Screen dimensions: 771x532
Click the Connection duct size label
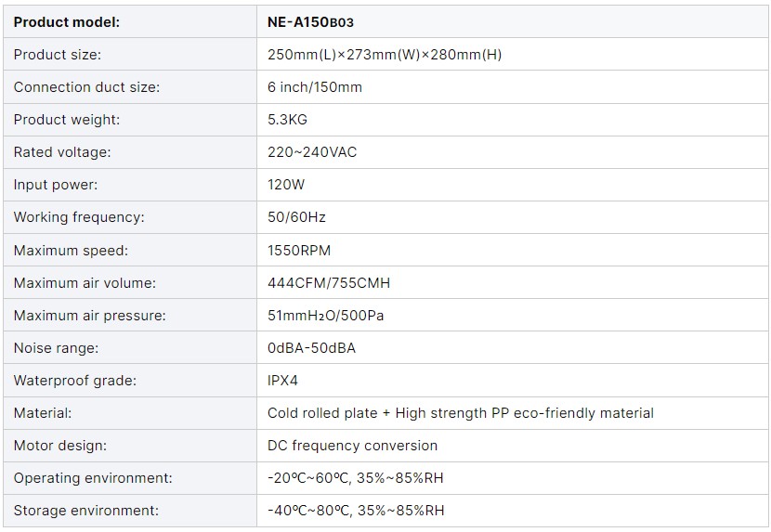tap(86, 87)
